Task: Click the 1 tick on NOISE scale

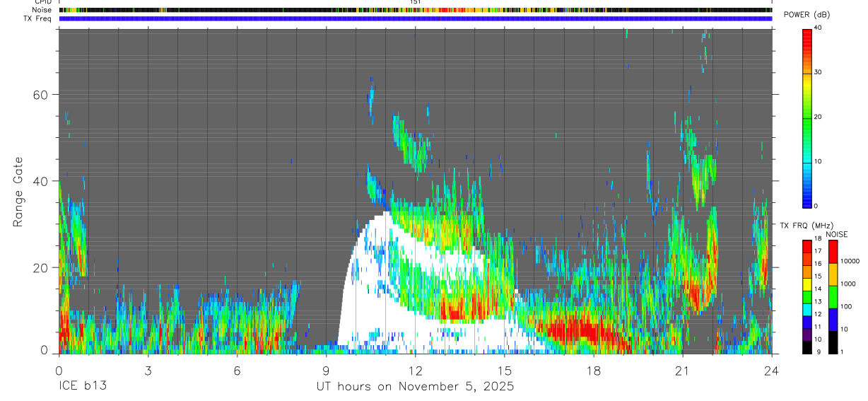Action: coord(843,352)
